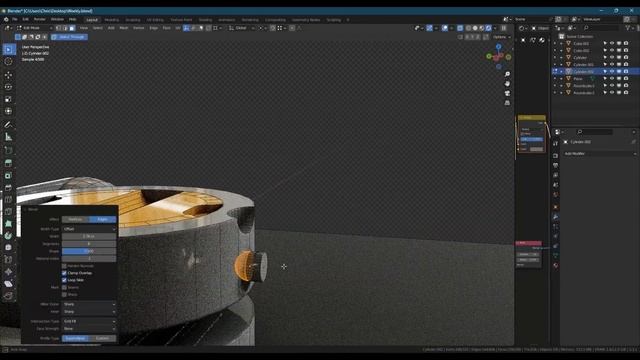Click the properties panel search field
Screen dimensions: 640x360
(594, 132)
